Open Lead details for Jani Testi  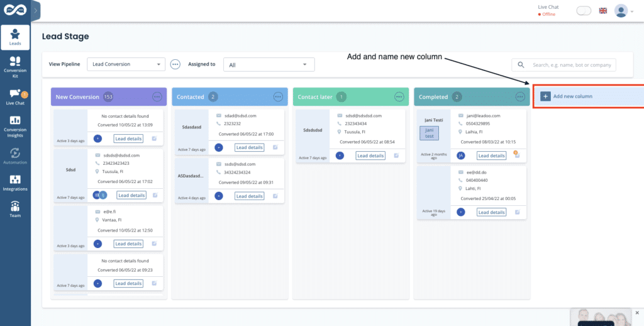(491, 155)
